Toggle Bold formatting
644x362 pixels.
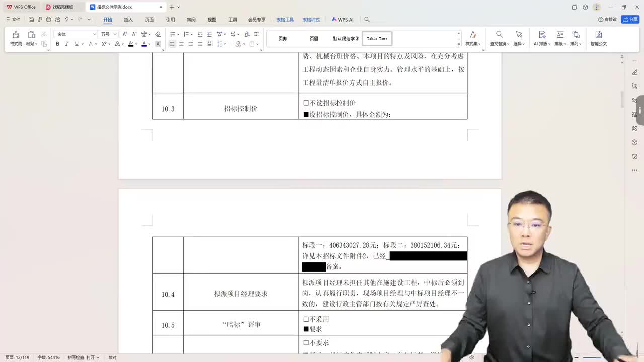[x=57, y=44]
